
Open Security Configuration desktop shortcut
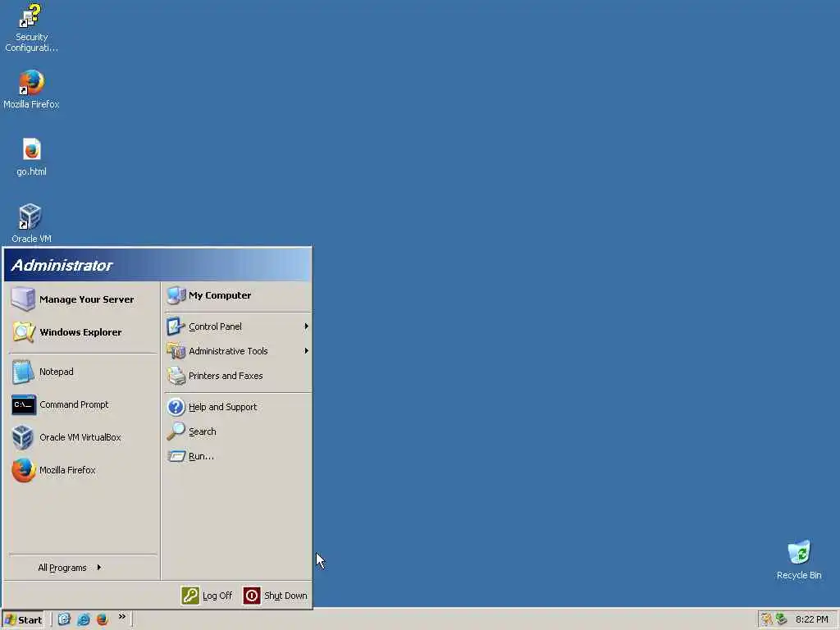point(31,28)
